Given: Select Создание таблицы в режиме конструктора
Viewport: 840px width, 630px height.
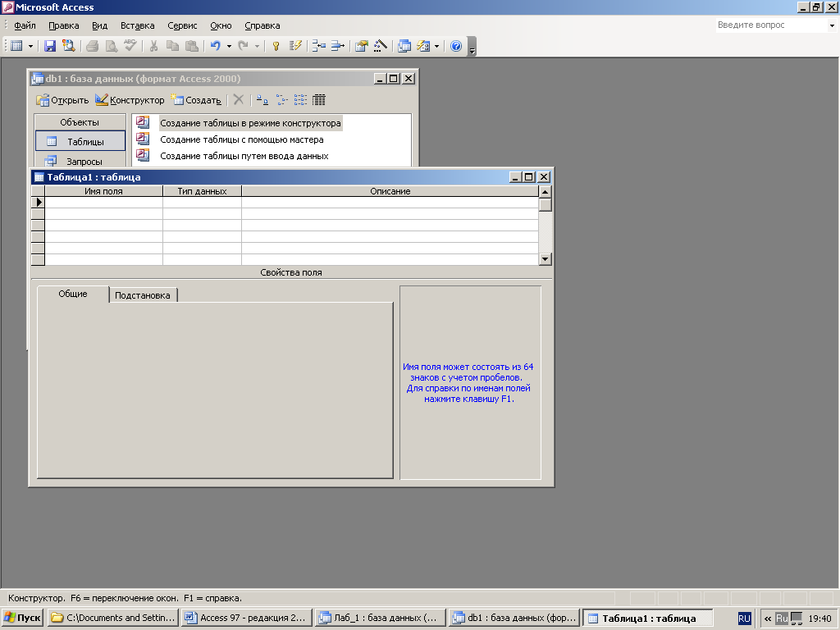Looking at the screenshot, I should pyautogui.click(x=250, y=123).
